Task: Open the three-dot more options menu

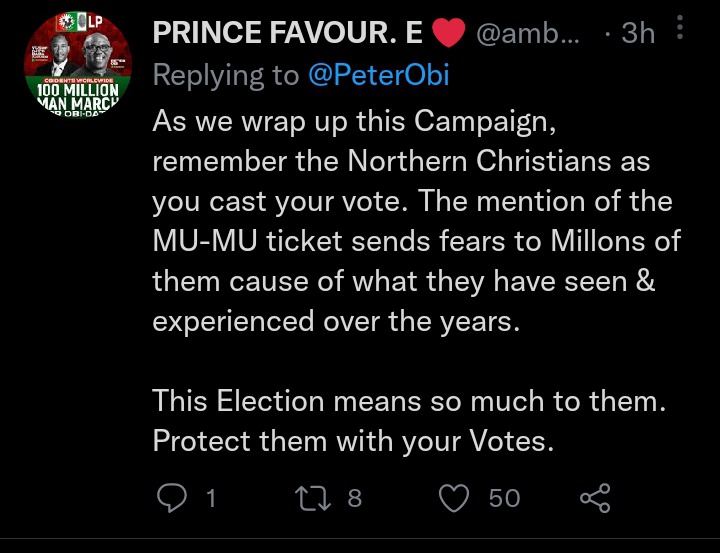Action: tap(680, 28)
